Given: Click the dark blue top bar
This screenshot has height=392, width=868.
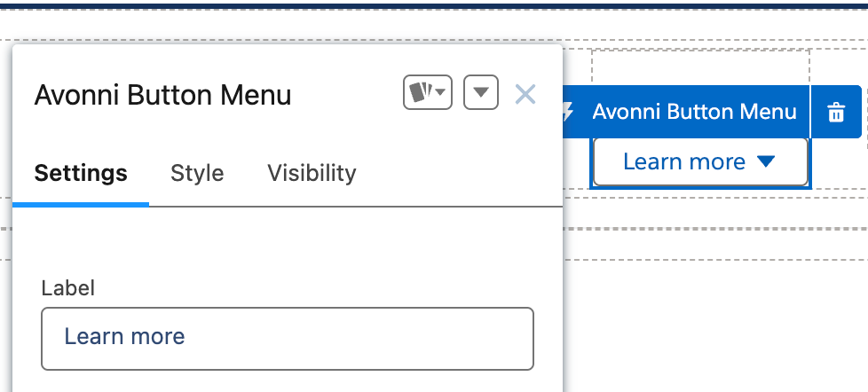Looking at the screenshot, I should [434, 4].
